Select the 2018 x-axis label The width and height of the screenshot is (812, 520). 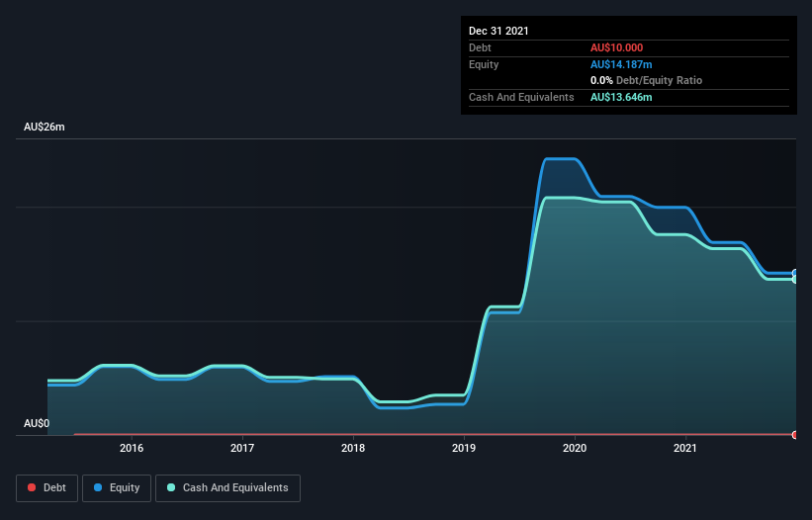pyautogui.click(x=353, y=448)
